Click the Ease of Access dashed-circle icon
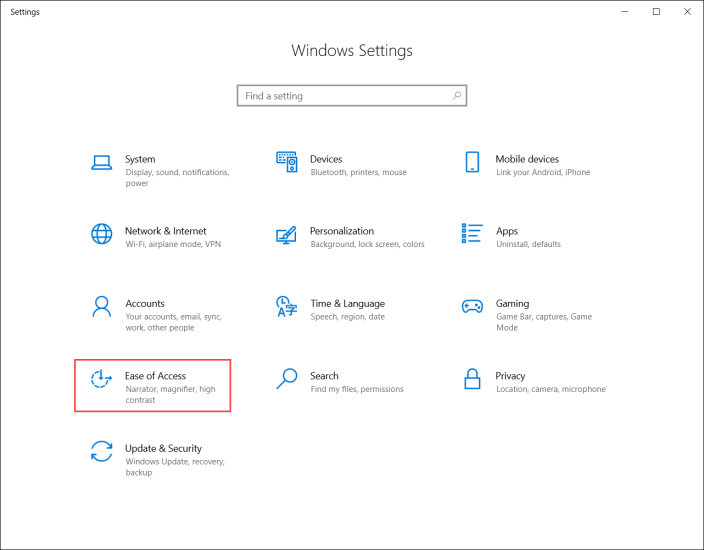The height and width of the screenshot is (550, 704). tap(101, 378)
